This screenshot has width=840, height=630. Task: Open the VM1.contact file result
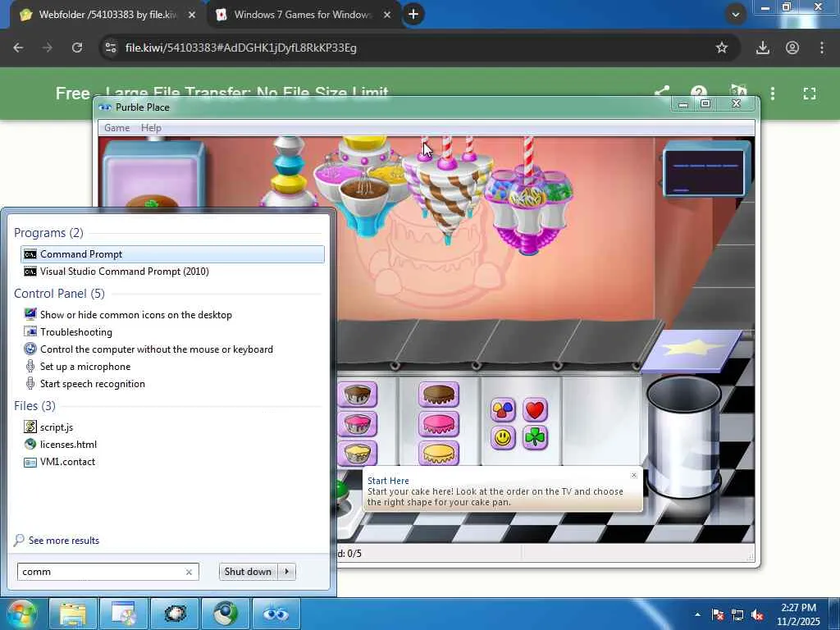pos(172,461)
